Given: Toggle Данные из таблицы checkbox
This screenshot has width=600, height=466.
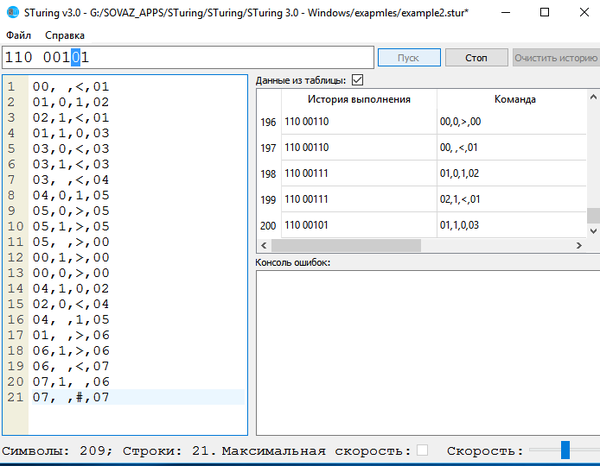Looking at the screenshot, I should [357, 80].
